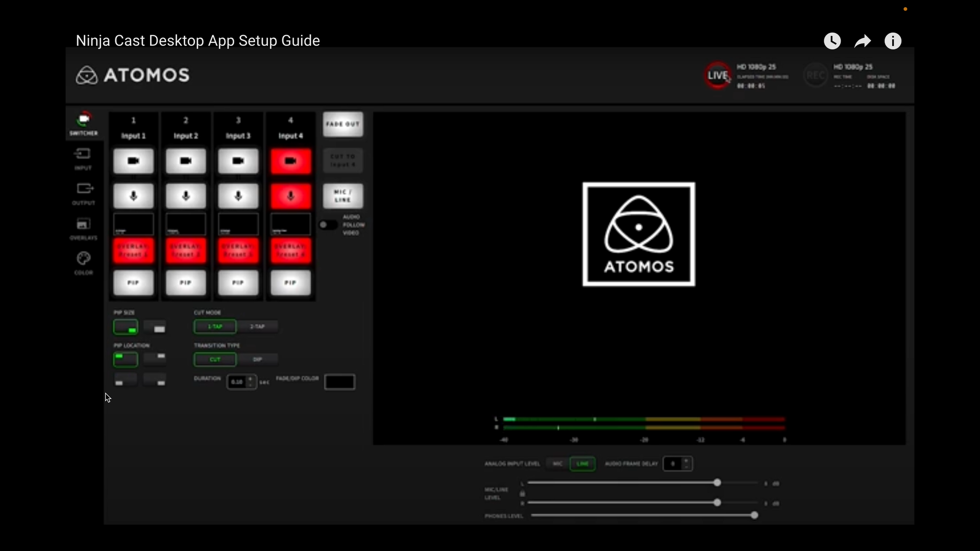Select 1-TAP cut mode
The height and width of the screenshot is (551, 980).
[215, 327]
